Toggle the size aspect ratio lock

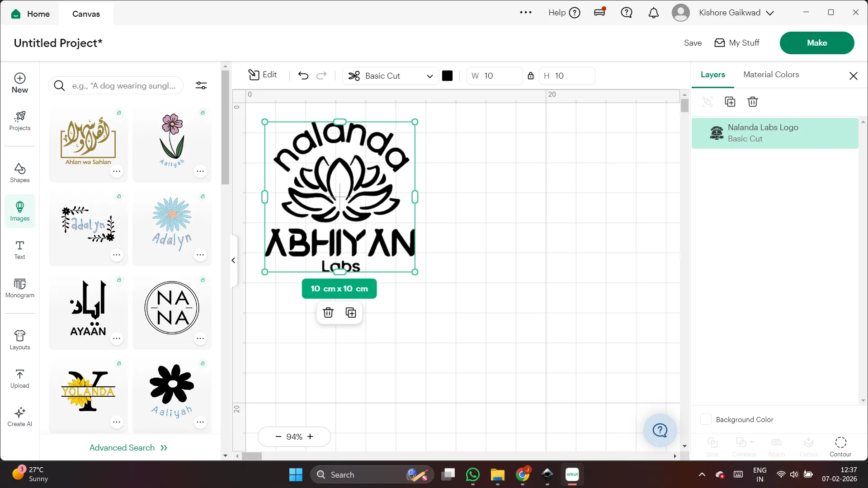[531, 76]
